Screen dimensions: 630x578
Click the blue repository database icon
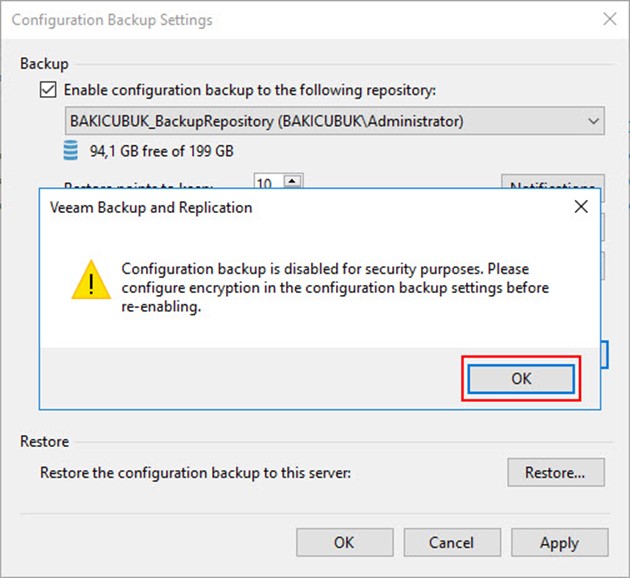pos(71,151)
